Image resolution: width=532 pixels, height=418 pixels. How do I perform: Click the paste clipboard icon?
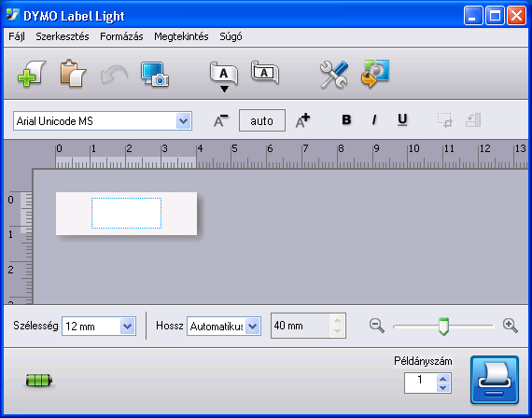[x=73, y=74]
